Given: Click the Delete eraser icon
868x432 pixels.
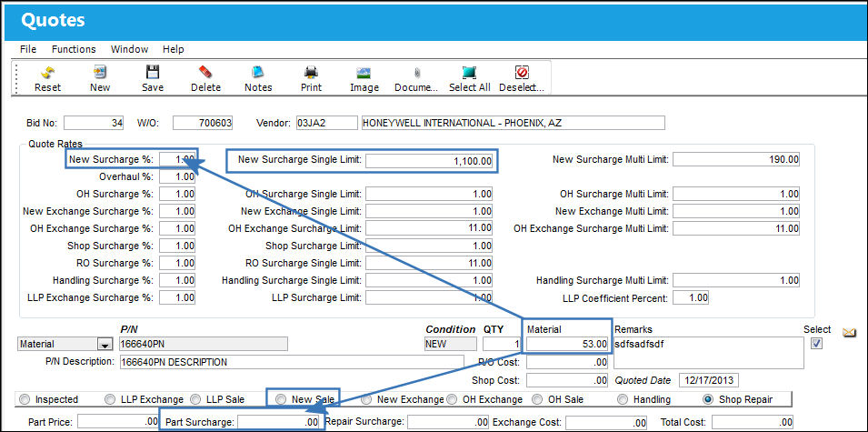Looking at the screenshot, I should [205, 73].
